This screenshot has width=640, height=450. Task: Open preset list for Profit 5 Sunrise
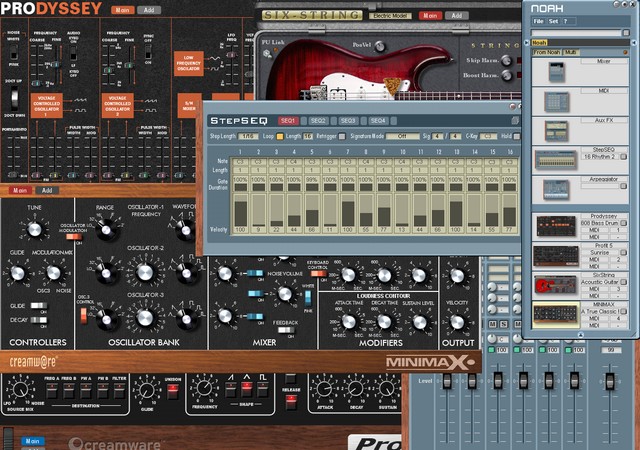tap(624, 253)
